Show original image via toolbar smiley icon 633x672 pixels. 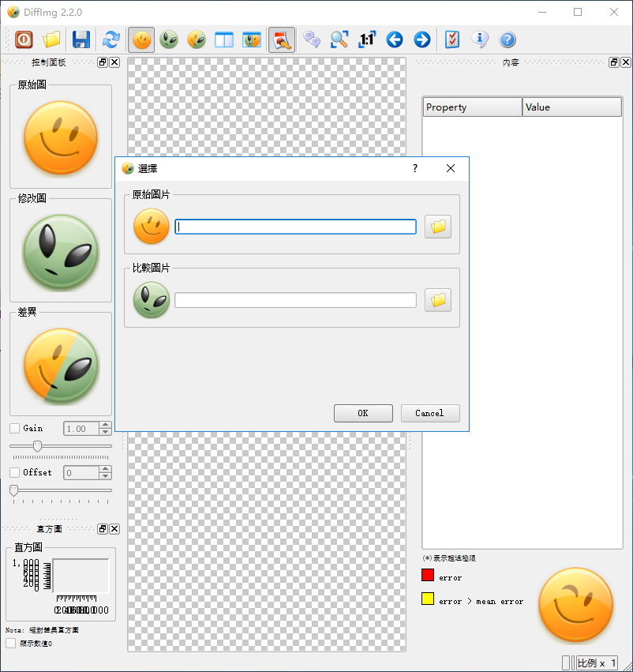click(x=142, y=39)
